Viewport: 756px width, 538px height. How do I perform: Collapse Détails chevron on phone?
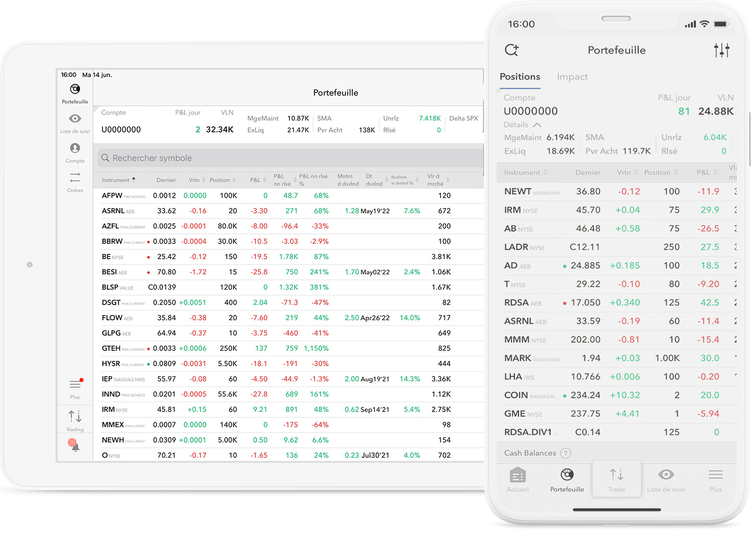537,125
